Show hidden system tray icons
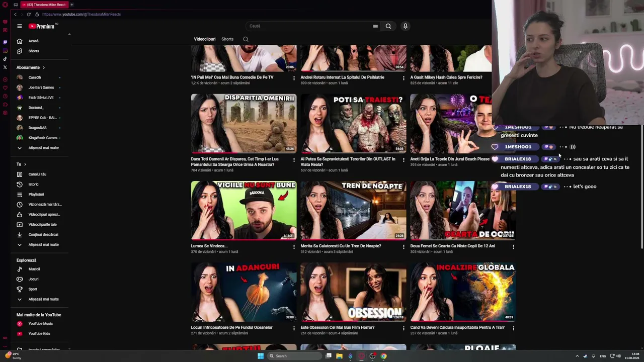644x362 pixels. (577, 356)
